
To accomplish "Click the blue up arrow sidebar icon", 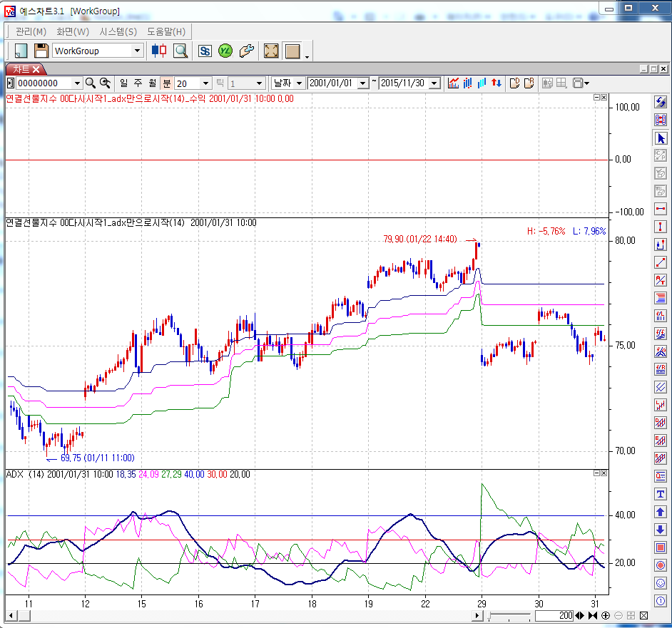I will (x=661, y=512).
